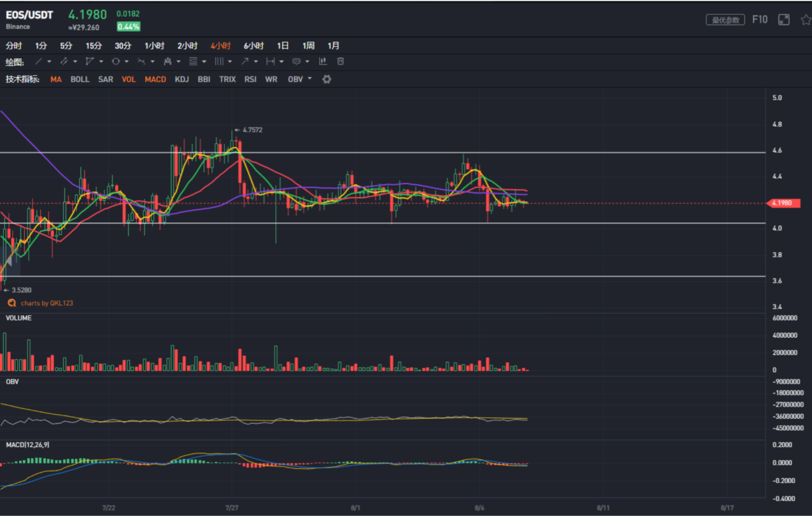812x516 pixels.
Task: Disable the MACD indicator
Action: (x=155, y=79)
